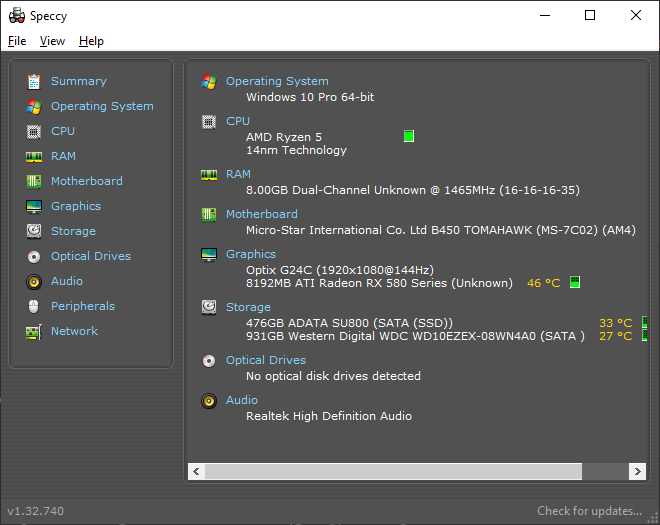Viewport: 660px width, 525px height.
Task: Click the 46 °C graphics temperature value
Action: [543, 283]
